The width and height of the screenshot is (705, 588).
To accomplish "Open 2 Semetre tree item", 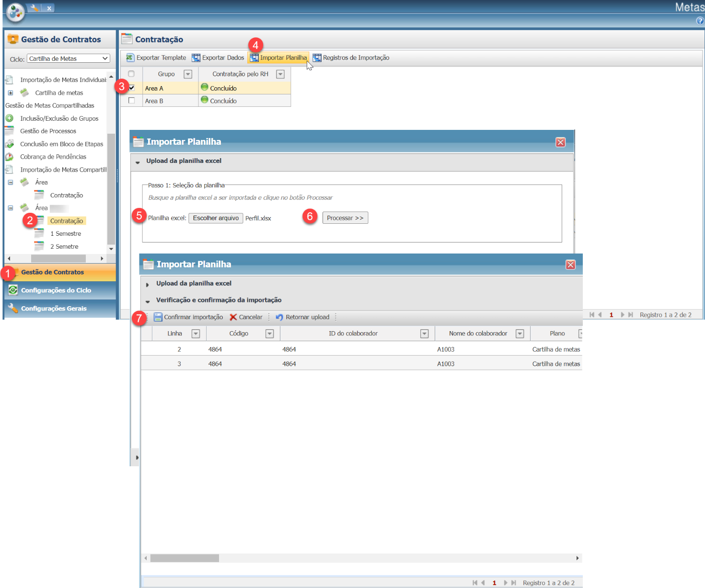I will (x=64, y=246).
